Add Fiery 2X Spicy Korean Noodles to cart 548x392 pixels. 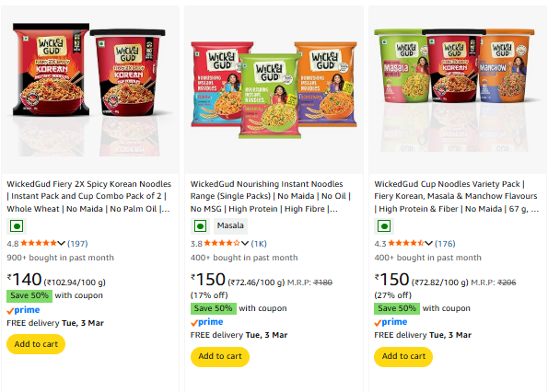click(x=36, y=344)
